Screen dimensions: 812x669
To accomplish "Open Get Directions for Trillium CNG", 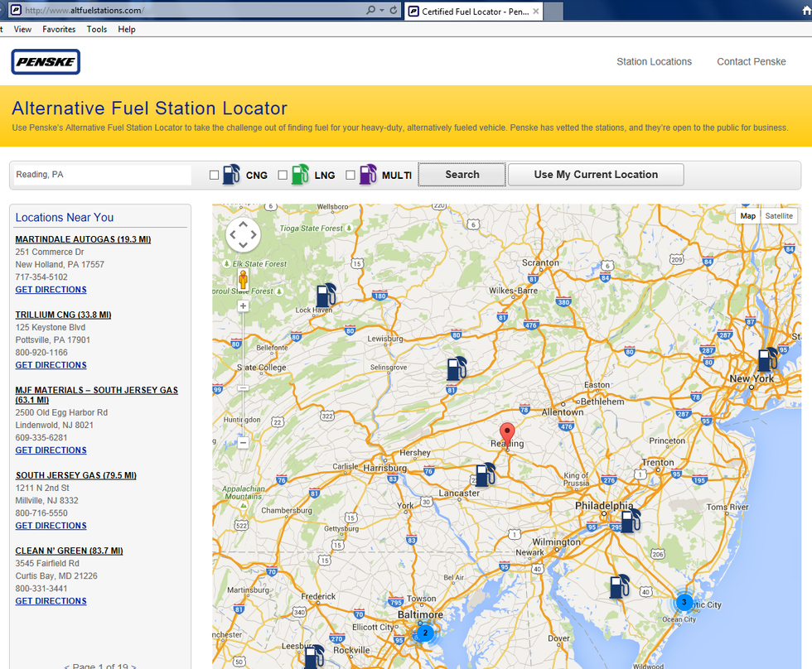I will 51,365.
